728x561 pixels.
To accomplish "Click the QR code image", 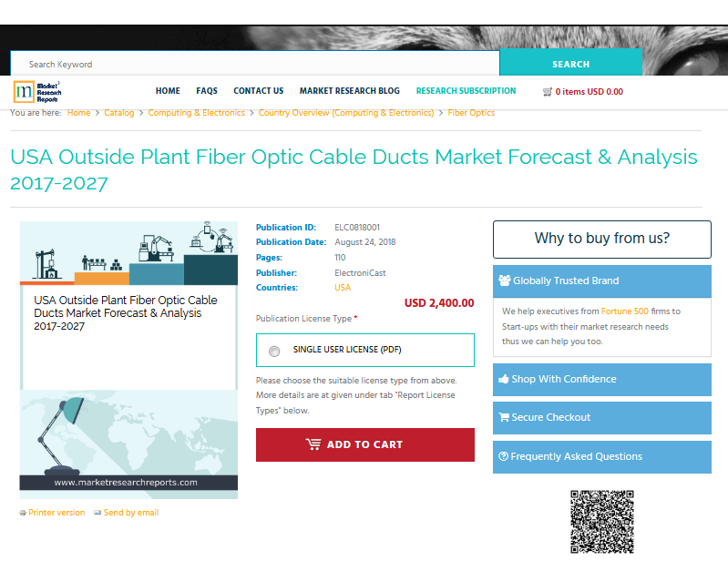I will coord(602,522).
